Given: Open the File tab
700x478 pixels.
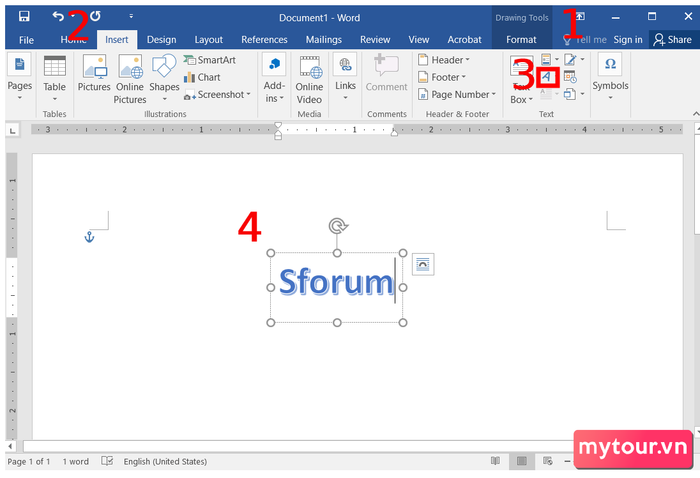Looking at the screenshot, I should tap(26, 40).
